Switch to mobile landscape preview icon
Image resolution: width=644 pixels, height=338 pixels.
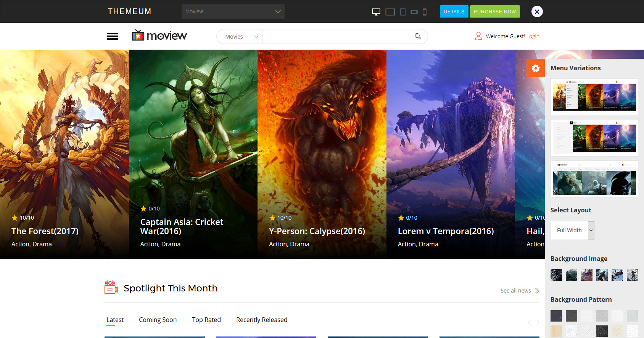point(414,12)
